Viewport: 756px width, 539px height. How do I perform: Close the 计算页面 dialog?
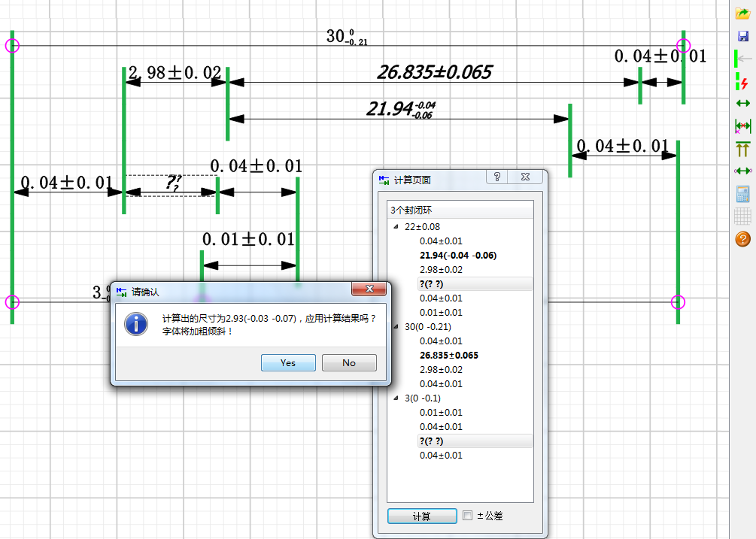pyautogui.click(x=526, y=177)
